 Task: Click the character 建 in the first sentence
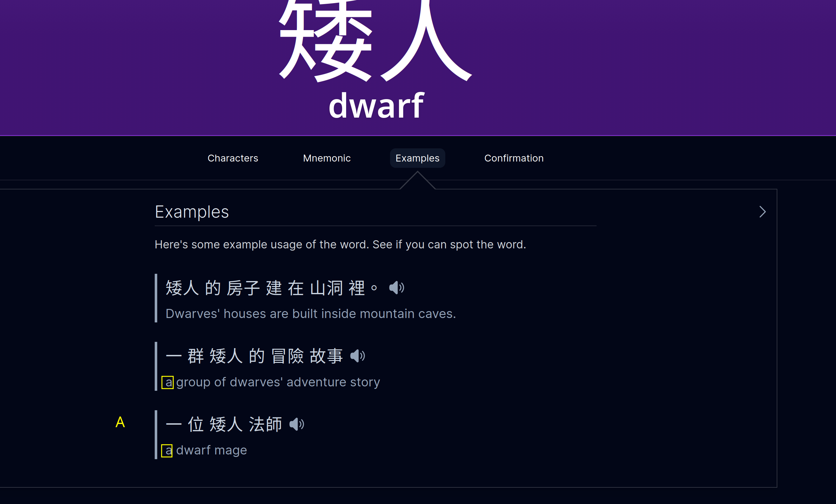(x=274, y=288)
